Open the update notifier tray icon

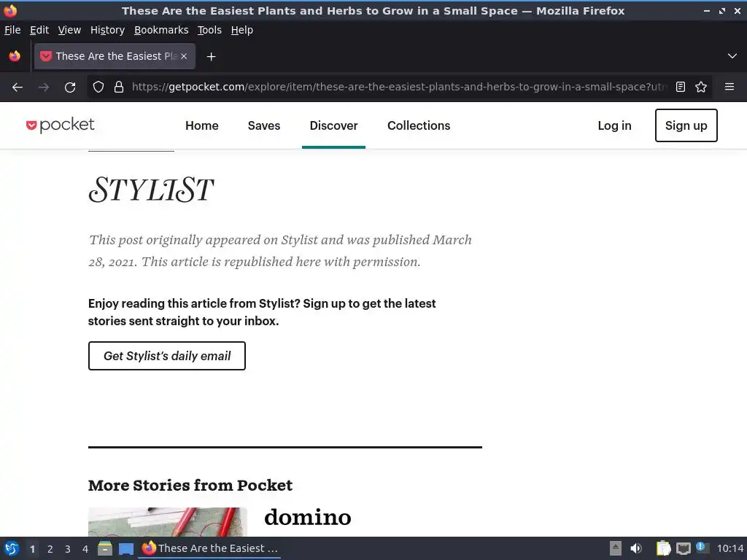point(702,548)
